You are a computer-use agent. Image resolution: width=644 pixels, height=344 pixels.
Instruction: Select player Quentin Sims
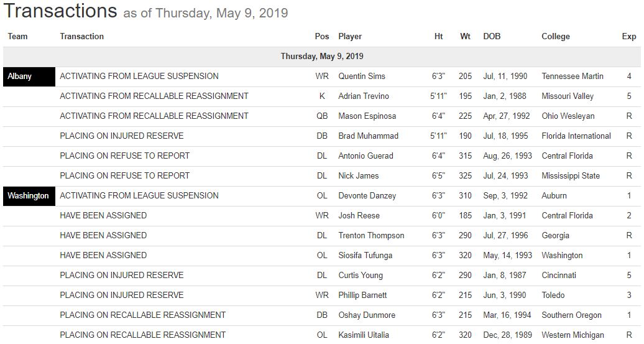(x=362, y=77)
